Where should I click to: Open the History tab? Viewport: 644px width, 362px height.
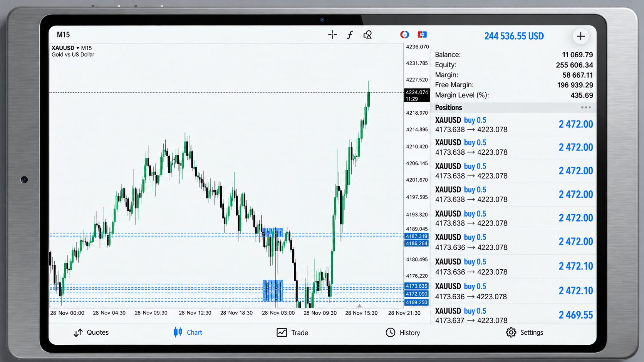coord(402,332)
